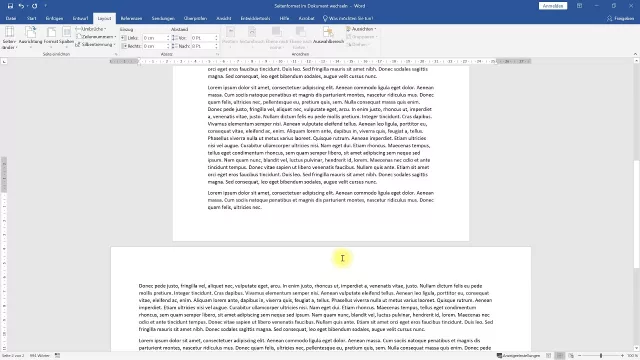This screenshot has height=360, width=640.
Task: Click page count 'Seite 2 von 2'
Action: (13, 356)
